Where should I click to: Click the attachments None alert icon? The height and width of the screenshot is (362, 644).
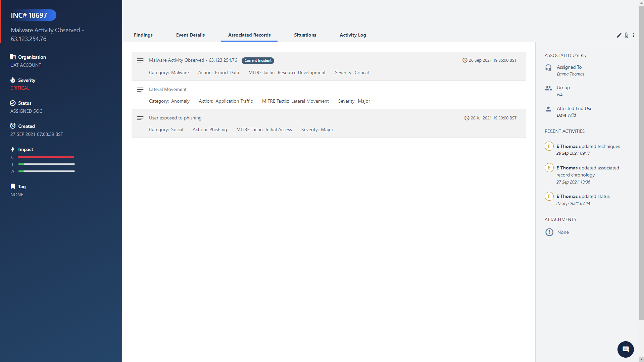(549, 232)
